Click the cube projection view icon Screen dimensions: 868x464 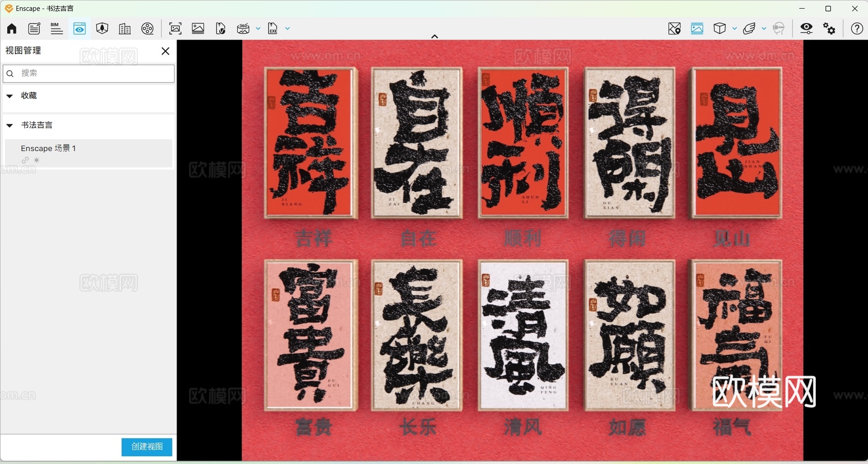click(x=719, y=28)
